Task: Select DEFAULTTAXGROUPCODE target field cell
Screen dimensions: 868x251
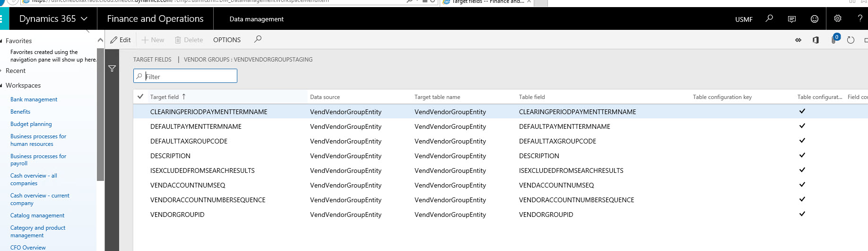Action: click(189, 141)
